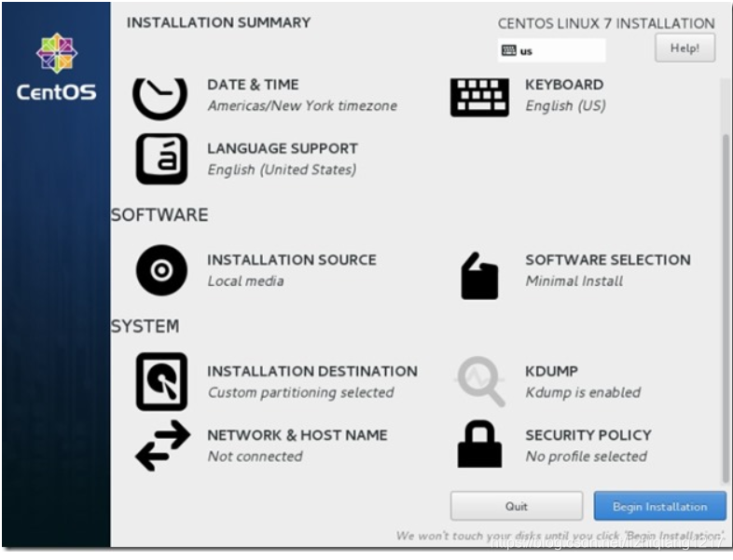Open the Help! button
Screen dimensions: 733x560
pyautogui.click(x=685, y=48)
